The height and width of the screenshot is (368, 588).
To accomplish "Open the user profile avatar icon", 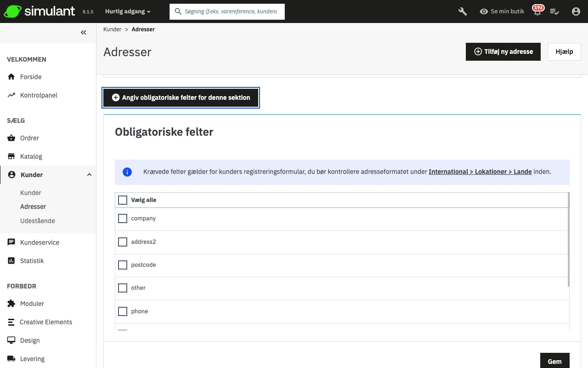I will click(576, 11).
